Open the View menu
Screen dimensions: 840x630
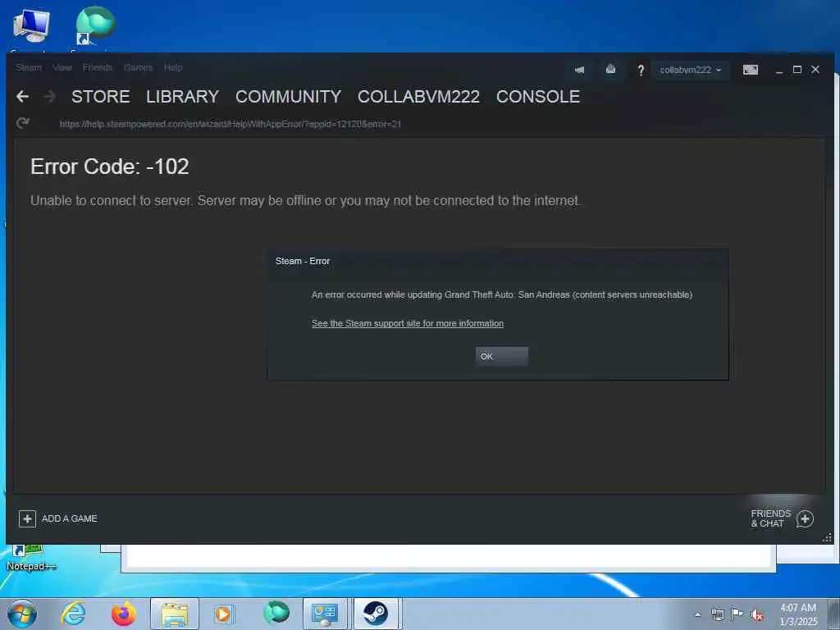[62, 67]
